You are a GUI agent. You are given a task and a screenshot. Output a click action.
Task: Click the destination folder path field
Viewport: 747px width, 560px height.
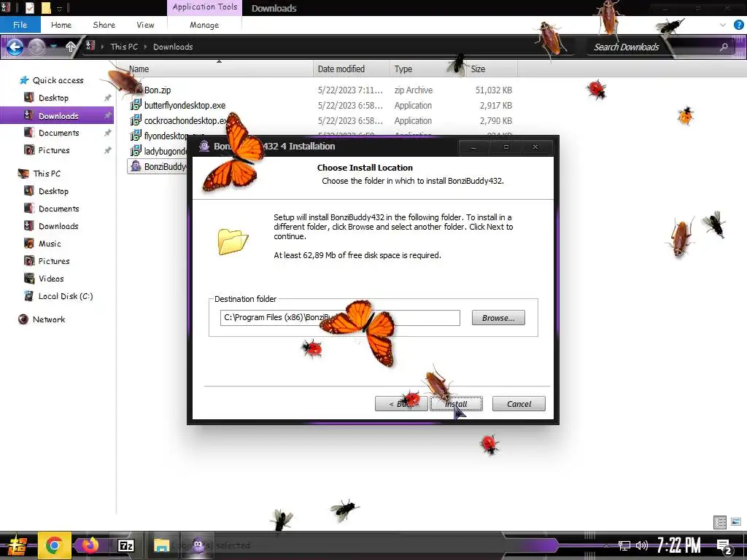(x=340, y=318)
